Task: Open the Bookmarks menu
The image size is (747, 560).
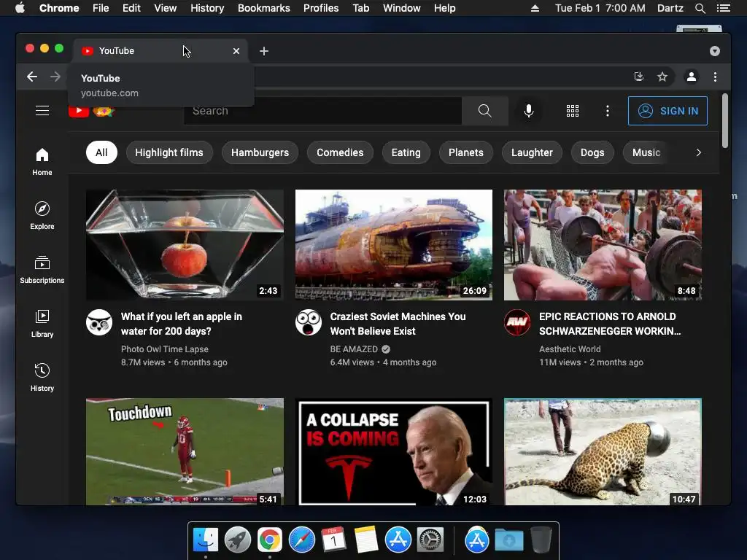Action: [264, 8]
